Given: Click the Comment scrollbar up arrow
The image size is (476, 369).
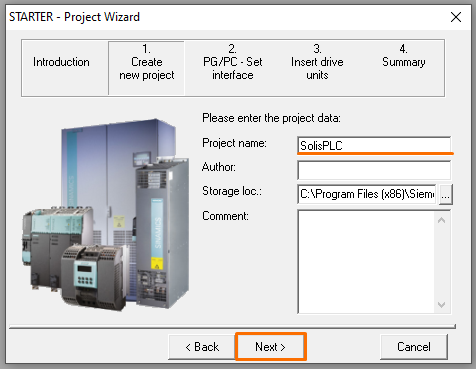Looking at the screenshot, I should (x=442, y=220).
